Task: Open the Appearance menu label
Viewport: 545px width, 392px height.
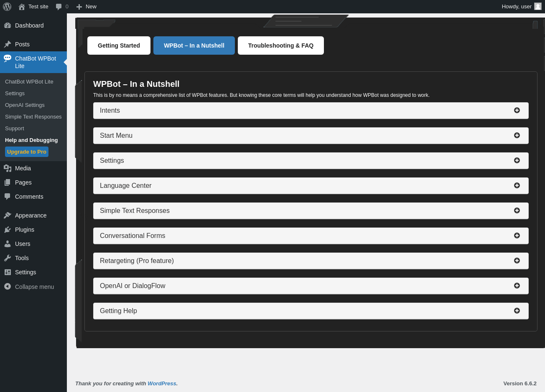Action: tap(31, 215)
